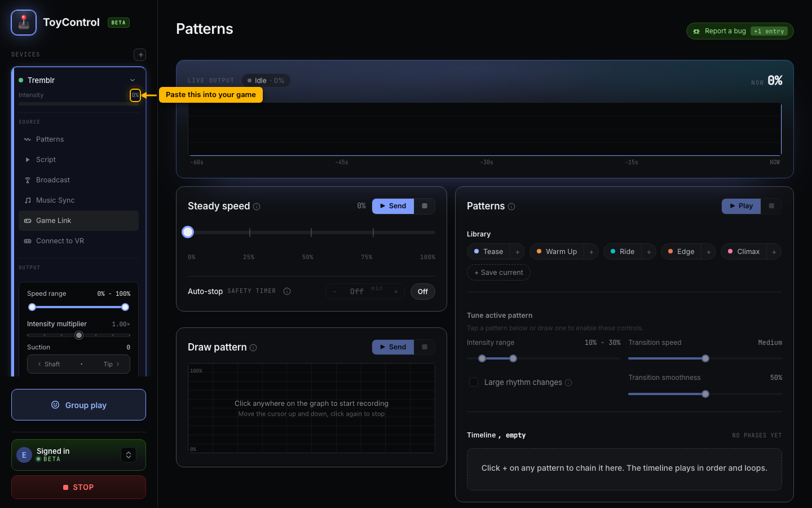Screen dimensions: 812x508
Task: Add a new device with the plus icon
Action: [x=140, y=55]
